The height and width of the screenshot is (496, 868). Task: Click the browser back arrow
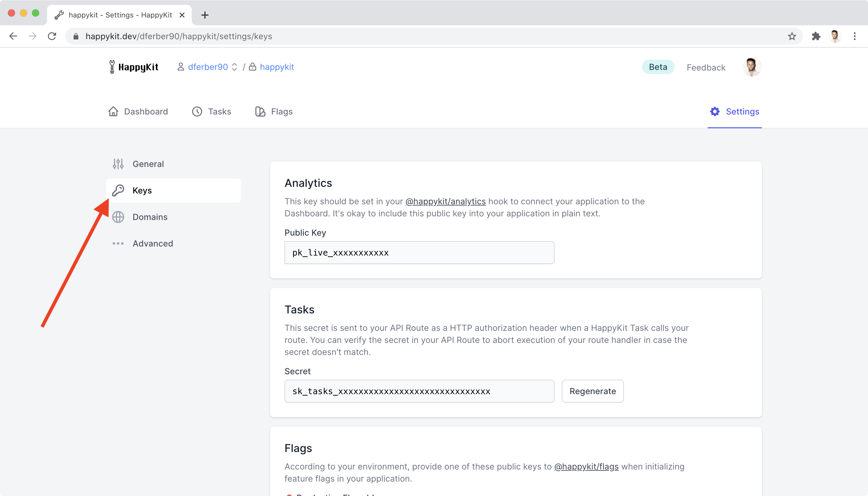coord(13,36)
